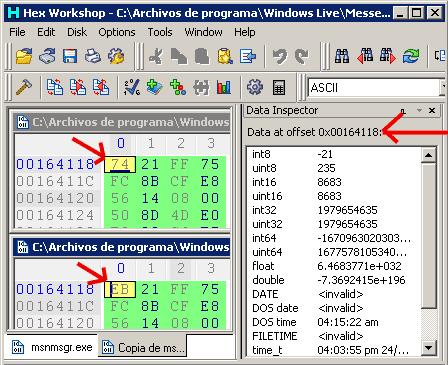This screenshot has width=448, height=365.
Task: Click the Open file folder icon
Action: pos(24,56)
